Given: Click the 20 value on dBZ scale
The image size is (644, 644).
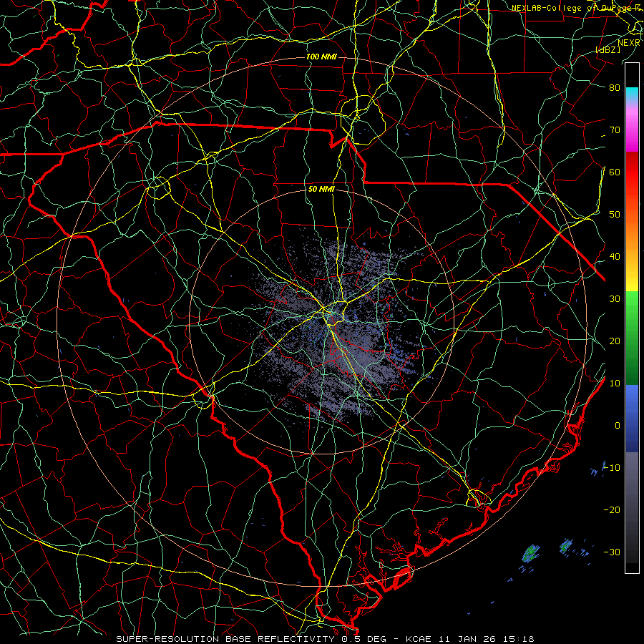Looking at the screenshot, I should point(615,341).
